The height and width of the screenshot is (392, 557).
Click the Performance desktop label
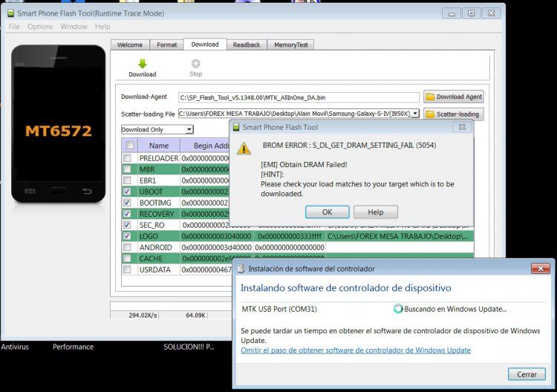tap(74, 347)
